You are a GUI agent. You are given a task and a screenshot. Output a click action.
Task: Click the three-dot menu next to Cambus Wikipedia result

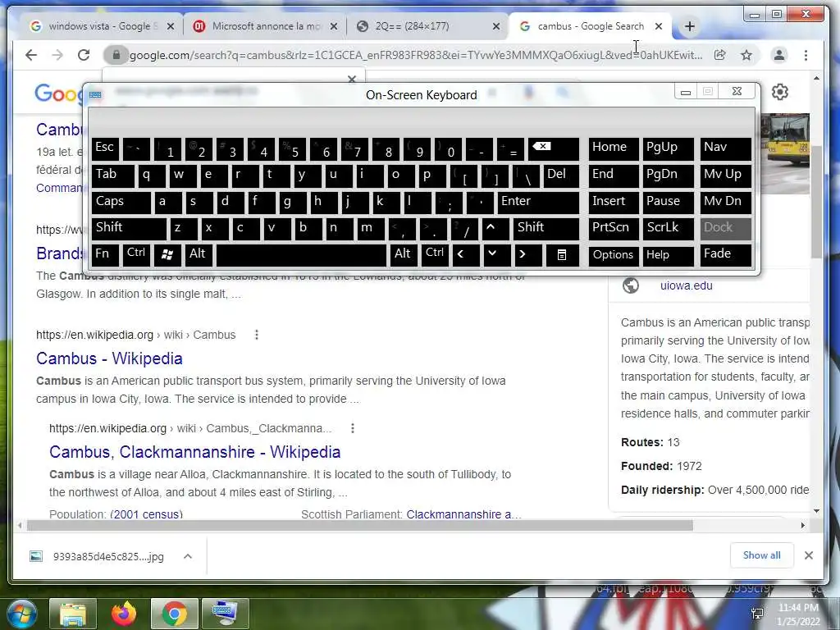pyautogui.click(x=257, y=335)
